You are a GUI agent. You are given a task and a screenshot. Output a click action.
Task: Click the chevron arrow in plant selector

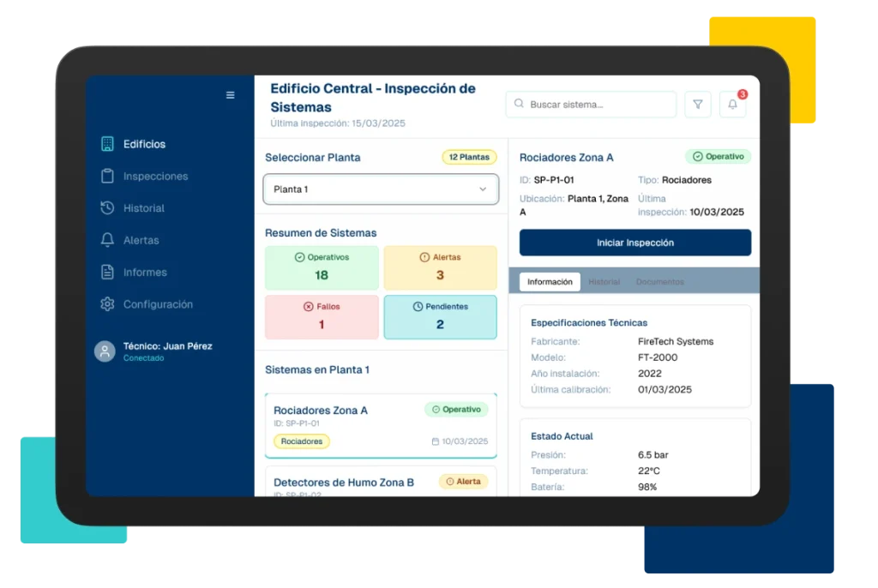(483, 189)
